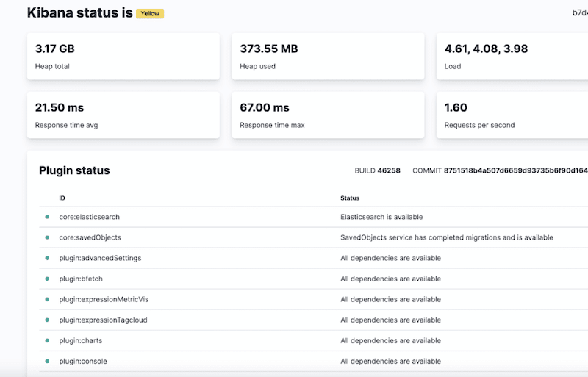Click the dependencies status for plugin:bfetch
Image resolution: width=588 pixels, height=377 pixels.
[x=390, y=279]
